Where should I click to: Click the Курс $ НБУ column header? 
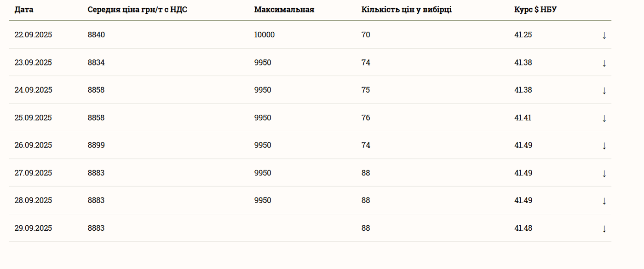[x=535, y=10]
